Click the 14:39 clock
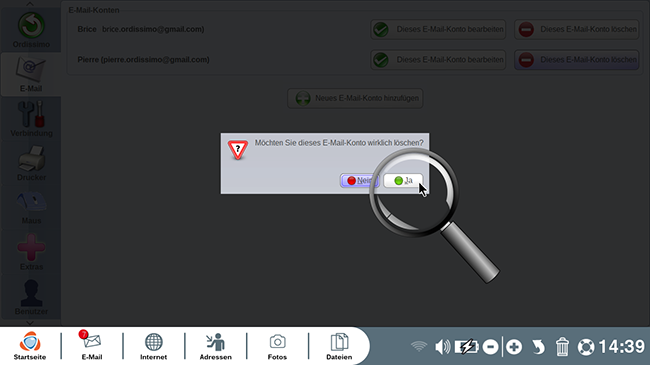This screenshot has width=650, height=365. 621,346
